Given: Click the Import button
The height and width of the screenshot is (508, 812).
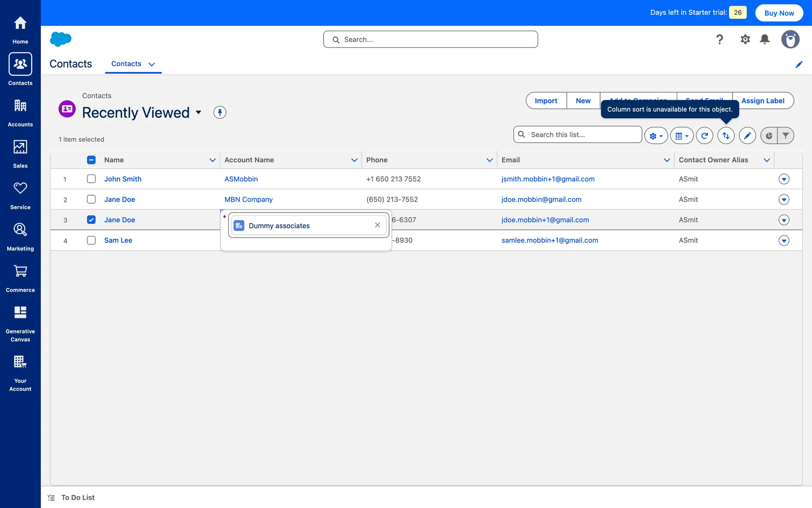Looking at the screenshot, I should (x=546, y=101).
